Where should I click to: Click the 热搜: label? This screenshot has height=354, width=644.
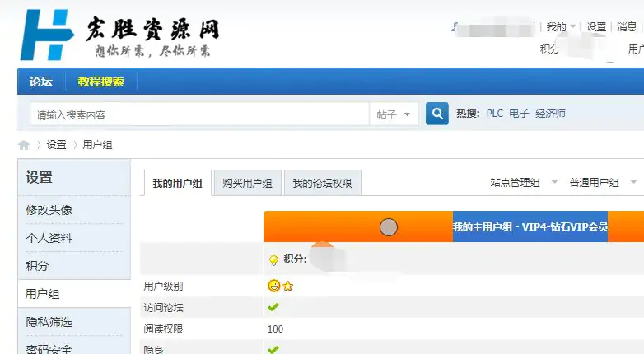(x=469, y=114)
